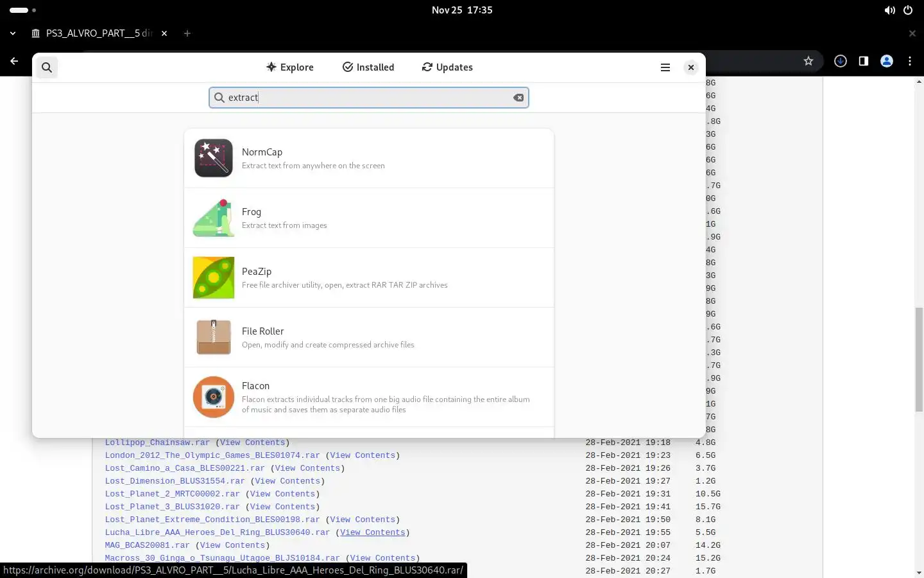Open Lost_Planet_2_MRTC00002.rar link

tap(173, 494)
